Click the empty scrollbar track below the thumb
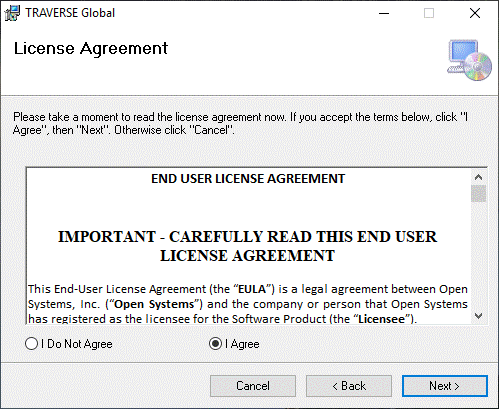The width and height of the screenshot is (499, 409). (479, 255)
